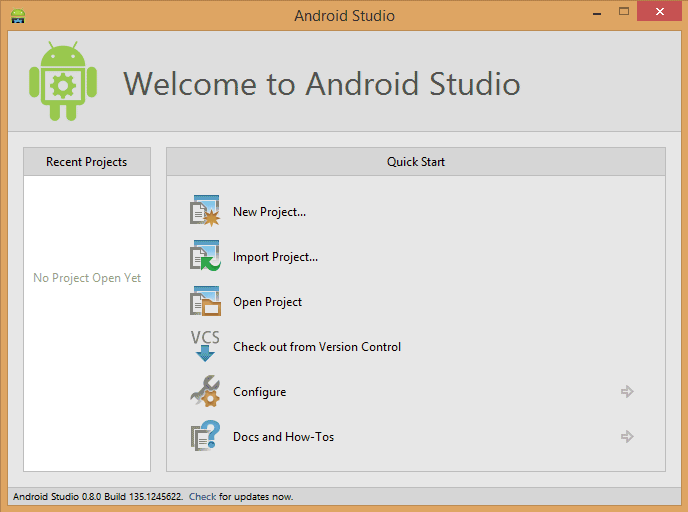Click the green Android robot logo
The image size is (688, 512).
coord(63,81)
